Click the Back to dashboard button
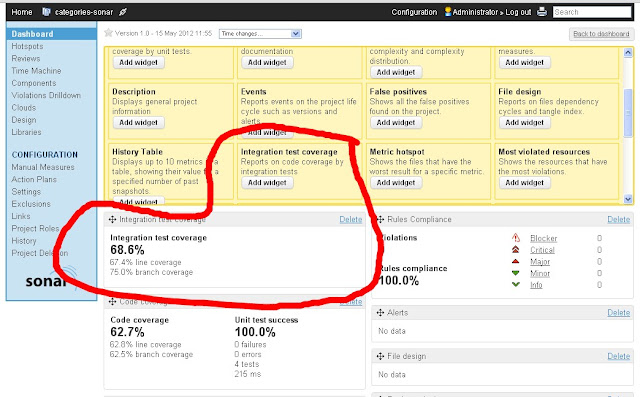 point(601,34)
